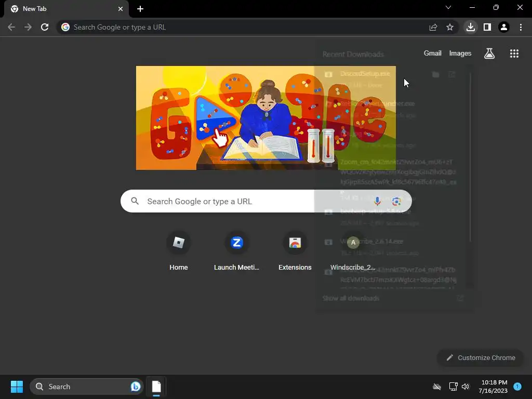Click the magnifier icon in search box

point(135,201)
